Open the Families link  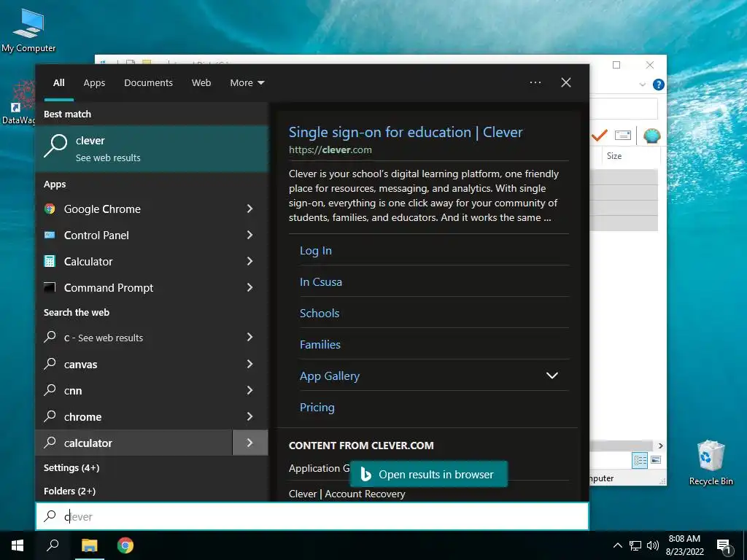[320, 344]
